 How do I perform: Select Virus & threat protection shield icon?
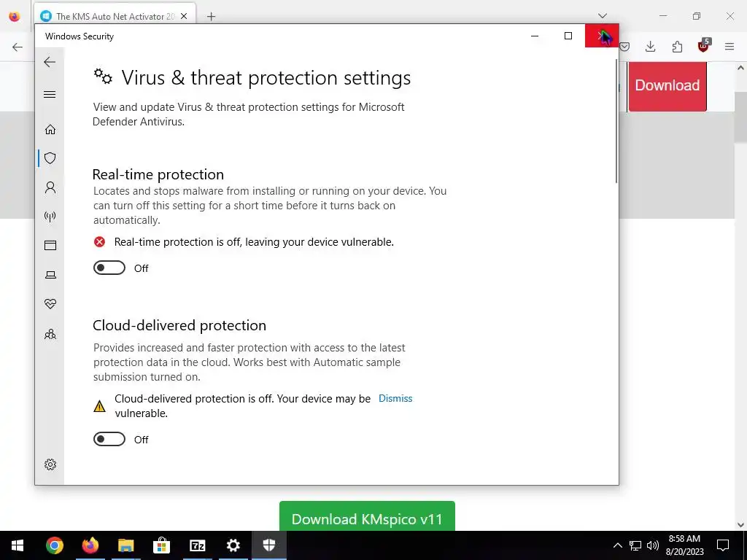(x=50, y=158)
